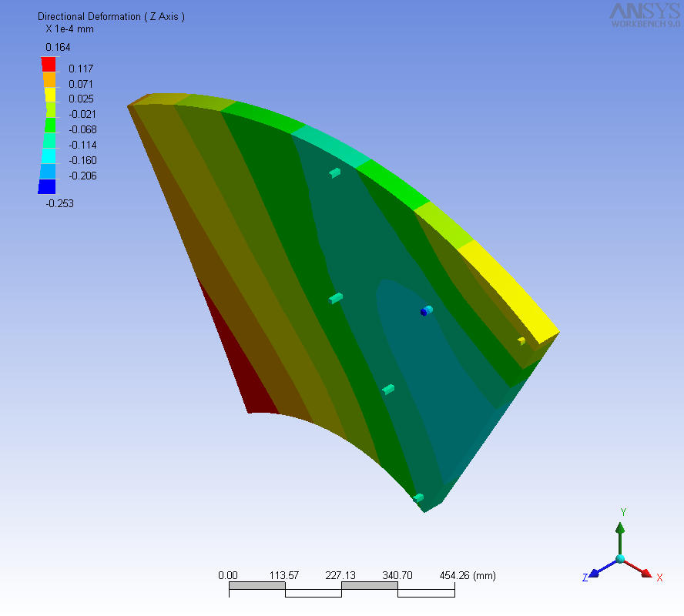684x616 pixels.
Task: Click the legend value -0.068
Action: pos(83,129)
